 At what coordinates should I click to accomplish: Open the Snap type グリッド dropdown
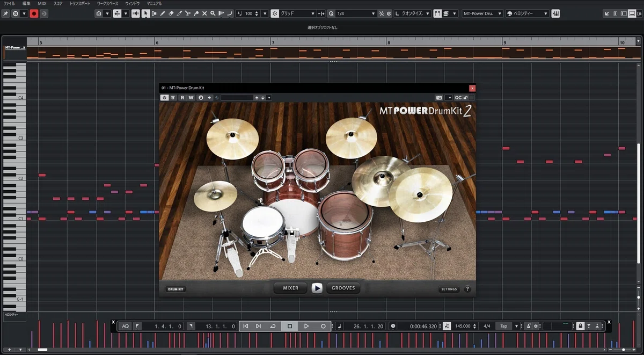[297, 13]
